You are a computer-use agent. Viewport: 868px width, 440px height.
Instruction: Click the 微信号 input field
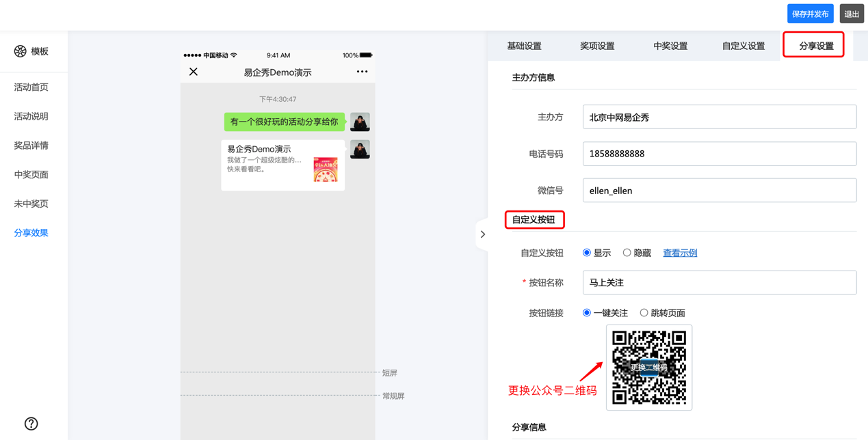click(720, 191)
